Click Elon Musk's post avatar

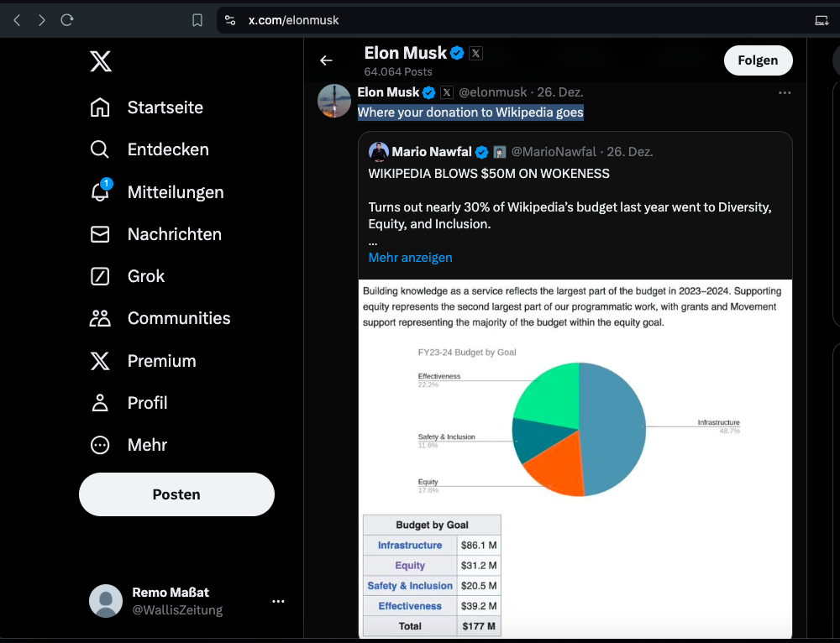[x=334, y=101]
